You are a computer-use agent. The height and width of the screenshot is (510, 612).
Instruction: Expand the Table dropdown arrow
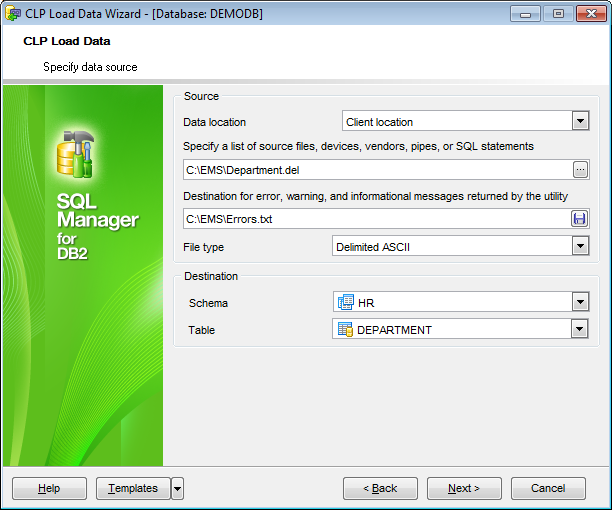(580, 329)
